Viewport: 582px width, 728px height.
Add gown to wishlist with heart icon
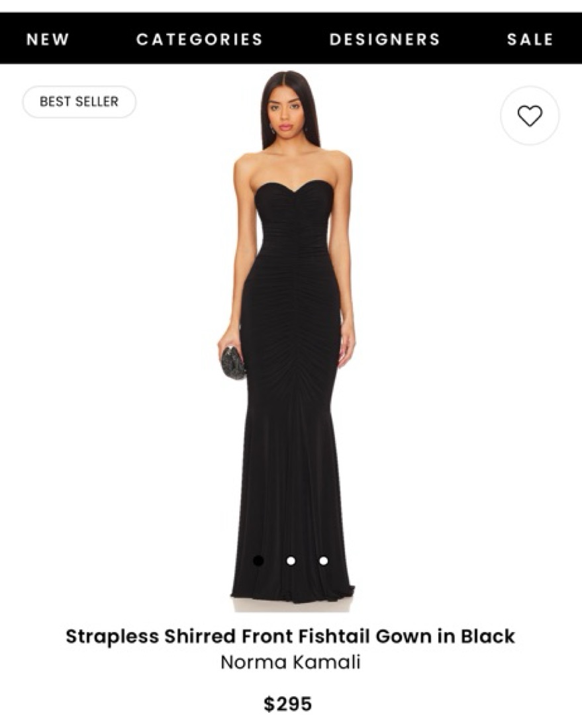(x=530, y=116)
